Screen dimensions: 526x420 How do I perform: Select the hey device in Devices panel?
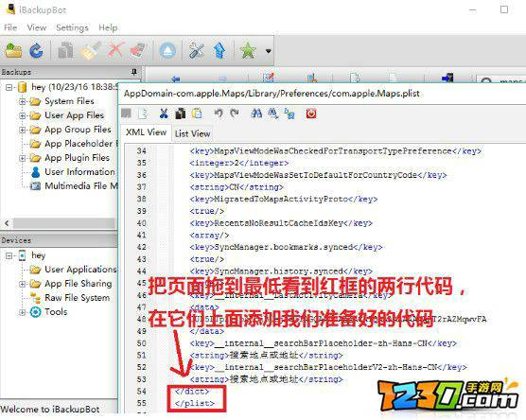(x=38, y=255)
